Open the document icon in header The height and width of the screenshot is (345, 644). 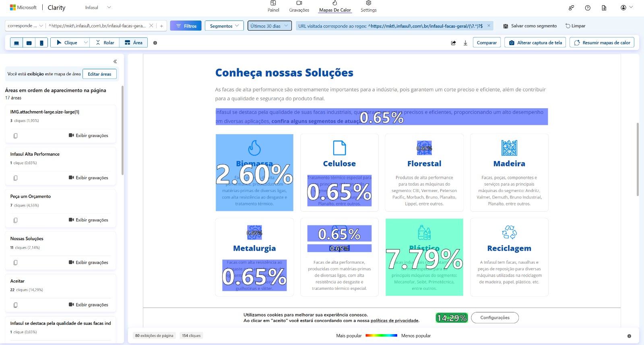coord(604,8)
